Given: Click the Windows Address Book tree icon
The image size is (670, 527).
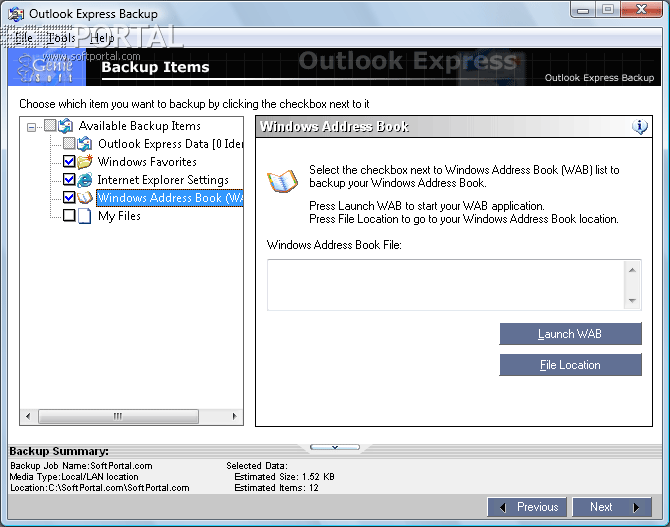Looking at the screenshot, I should 85,197.
